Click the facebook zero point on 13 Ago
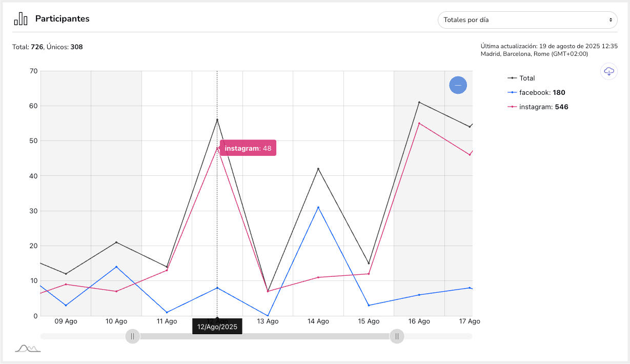Screen dimensions: 630x364 pos(268,315)
